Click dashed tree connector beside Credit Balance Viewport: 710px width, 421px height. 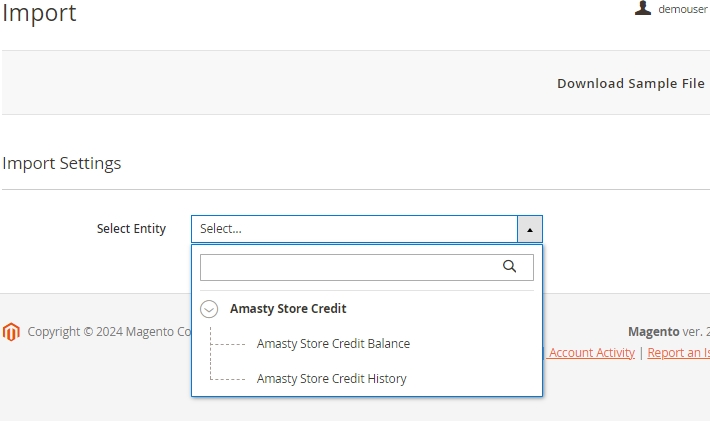tap(228, 344)
